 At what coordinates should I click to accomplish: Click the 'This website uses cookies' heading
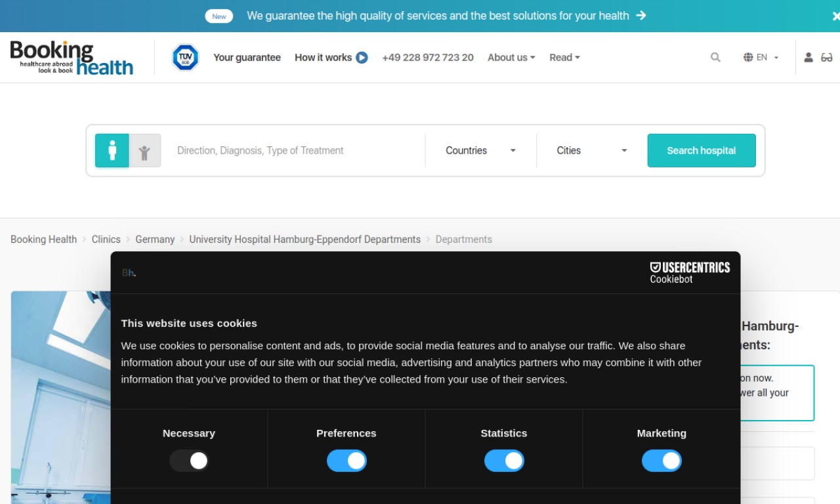pyautogui.click(x=189, y=323)
